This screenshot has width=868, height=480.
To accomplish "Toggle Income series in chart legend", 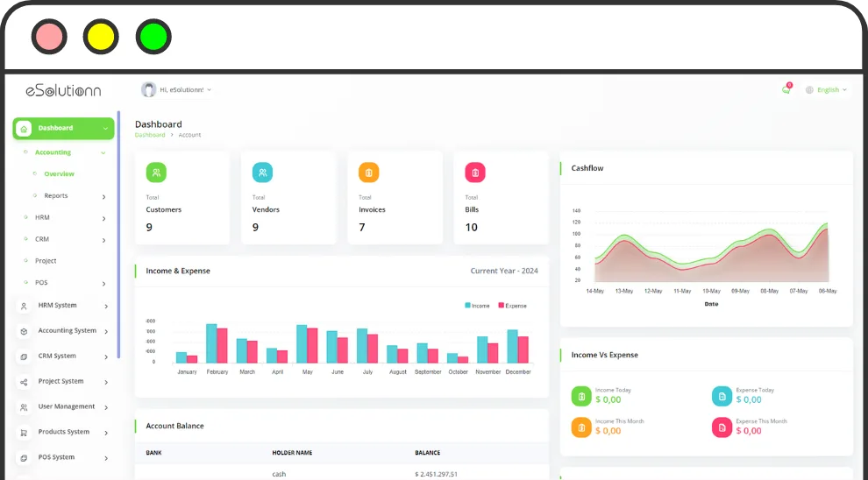I will [x=477, y=306].
